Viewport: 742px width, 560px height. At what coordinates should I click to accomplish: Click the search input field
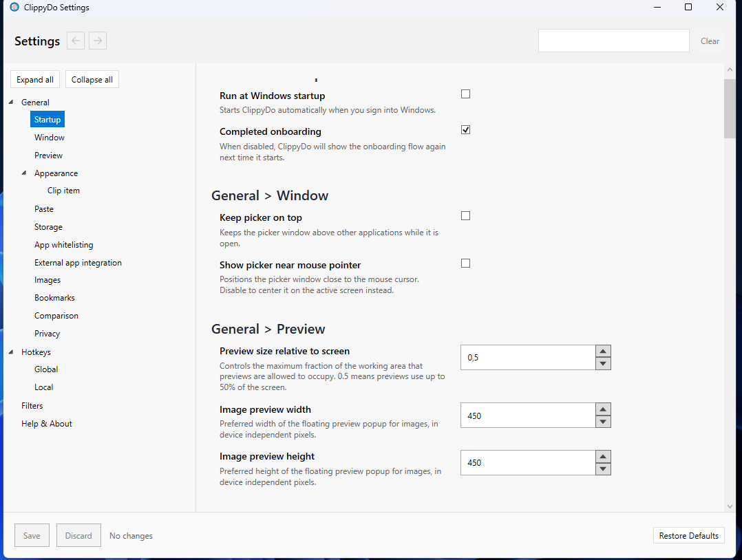coord(613,41)
